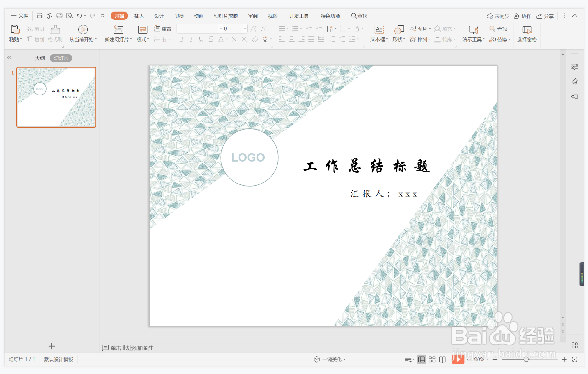588x374 pixels.
Task: Insert a picture
Action: click(x=420, y=29)
